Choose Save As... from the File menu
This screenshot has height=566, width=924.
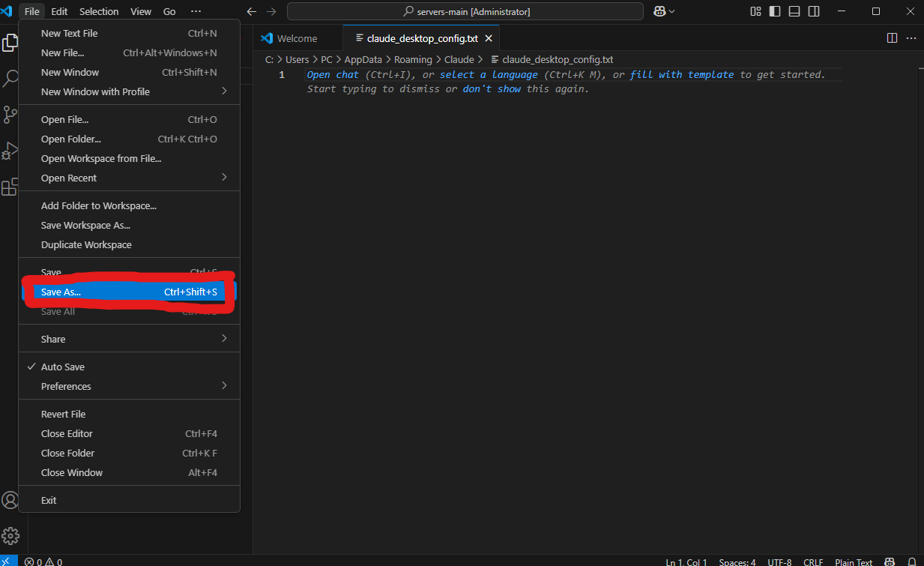pyautogui.click(x=129, y=292)
